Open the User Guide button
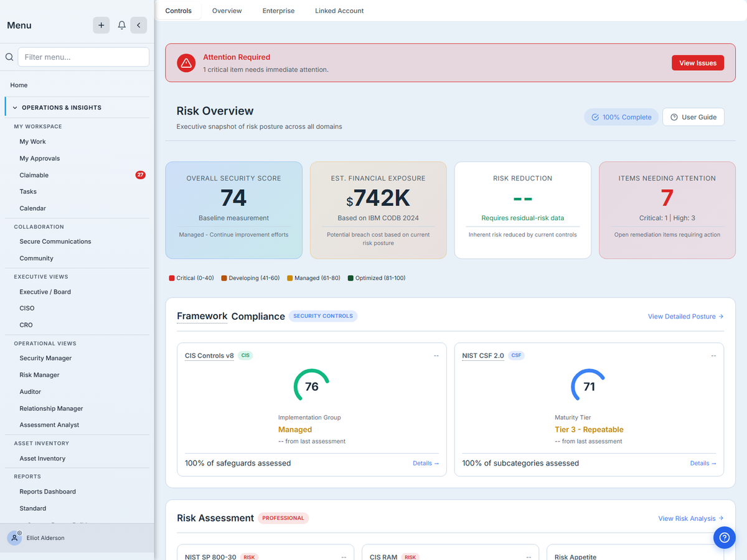The image size is (747, 560). tap(693, 117)
